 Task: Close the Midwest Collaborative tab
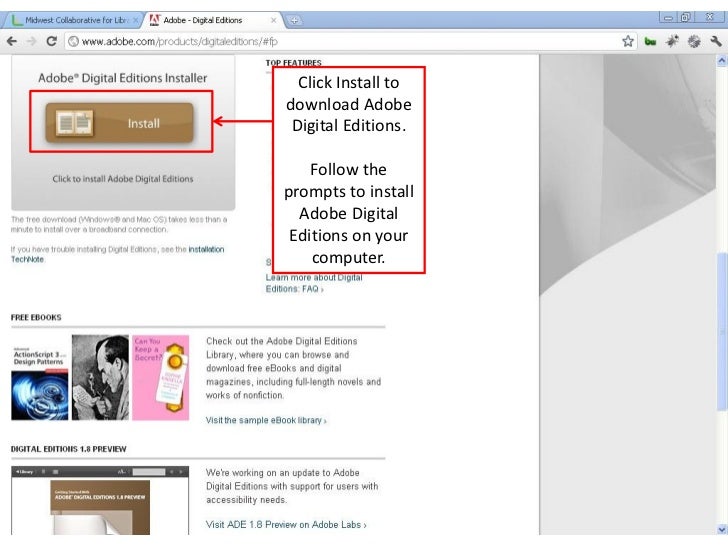tap(136, 20)
